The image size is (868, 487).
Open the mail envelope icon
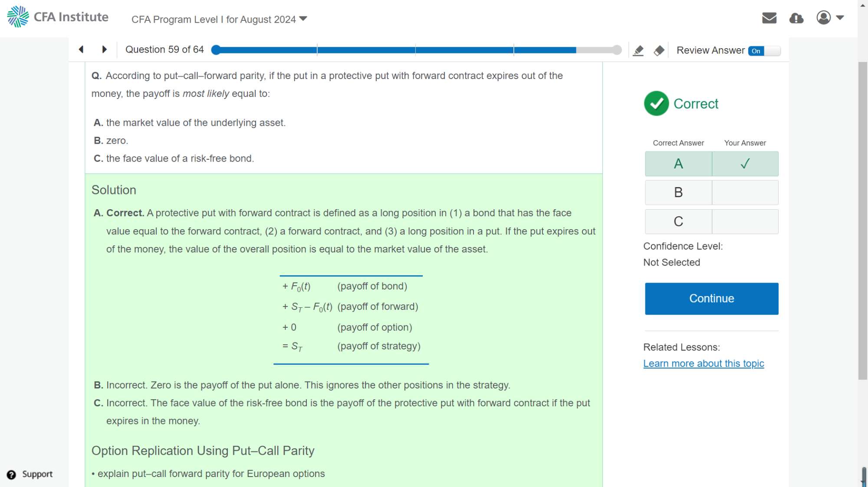769,18
